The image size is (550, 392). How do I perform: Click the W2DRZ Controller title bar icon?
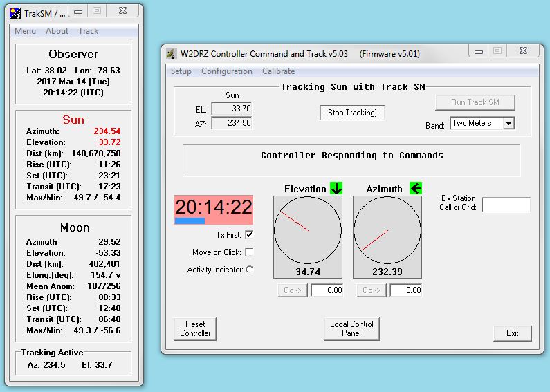tap(172, 54)
